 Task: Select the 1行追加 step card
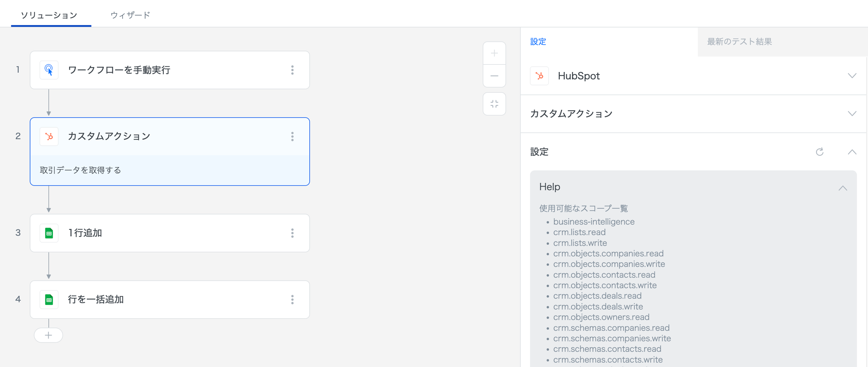coord(170,233)
